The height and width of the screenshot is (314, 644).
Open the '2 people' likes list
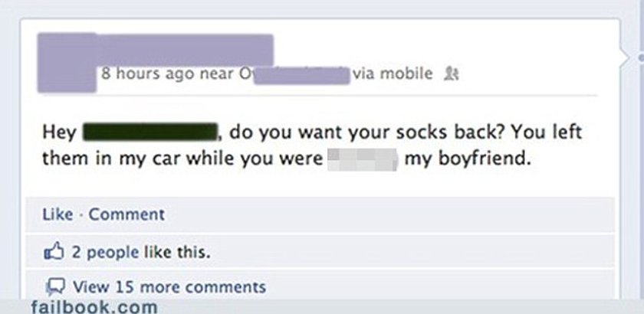coord(105,252)
